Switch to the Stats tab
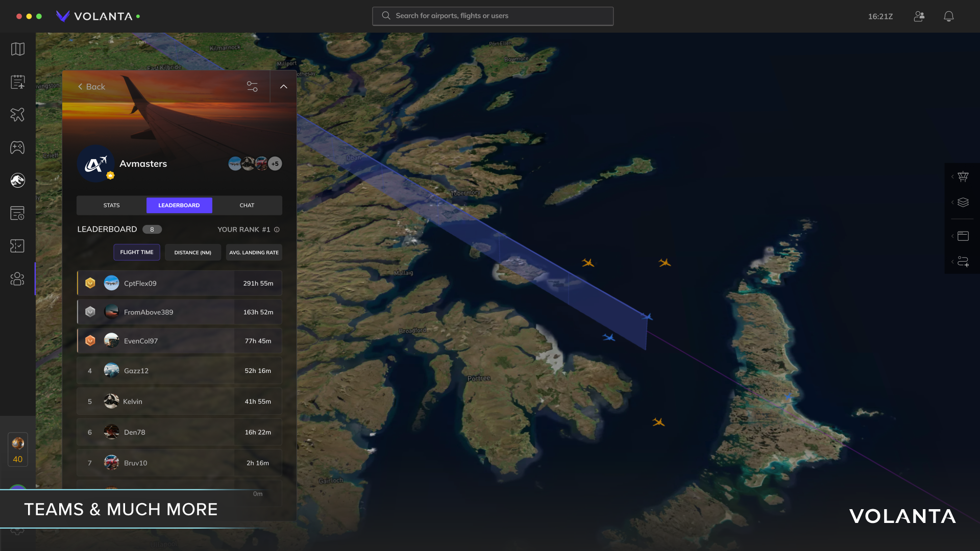 click(x=112, y=205)
